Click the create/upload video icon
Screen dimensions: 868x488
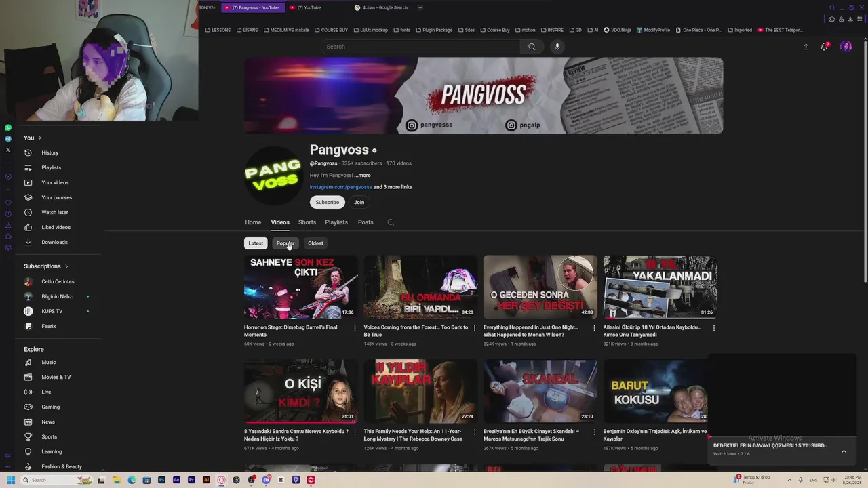pos(806,47)
